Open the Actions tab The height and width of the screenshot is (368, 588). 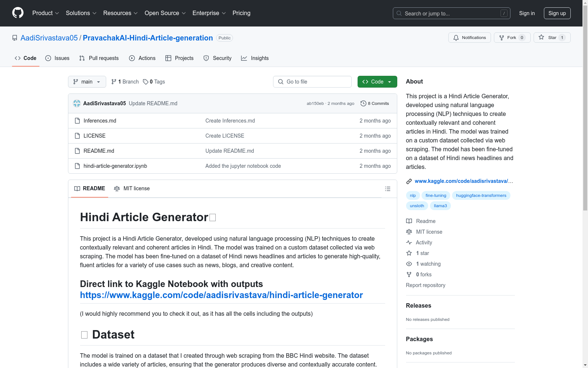(x=142, y=58)
